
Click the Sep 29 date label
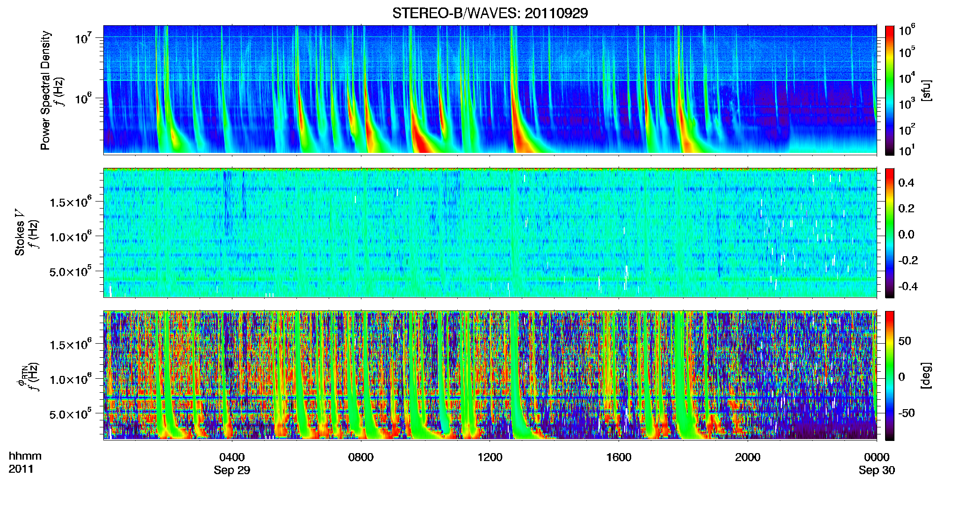click(232, 470)
